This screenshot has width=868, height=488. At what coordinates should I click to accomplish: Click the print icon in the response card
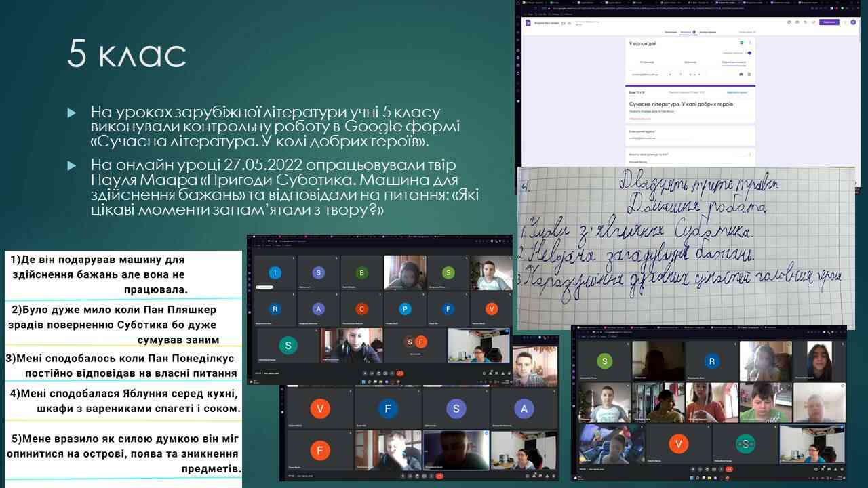(741, 74)
